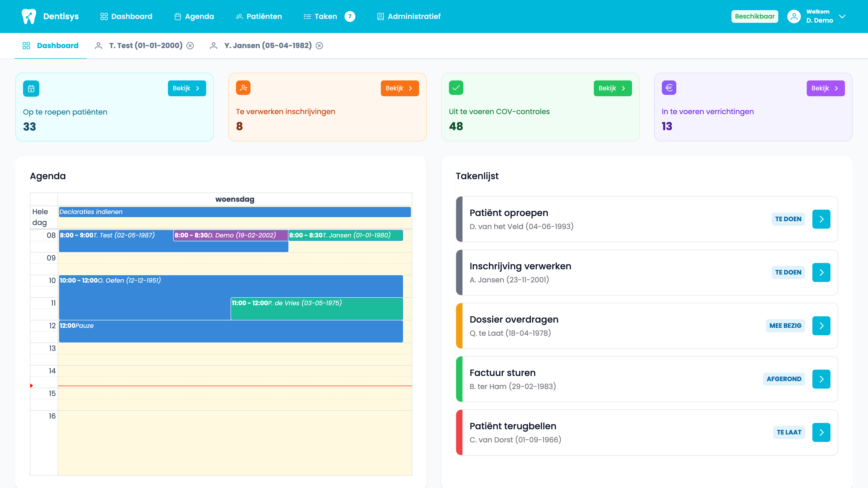Click the user avatar icon
This screenshot has height=488, width=868.
(794, 16)
